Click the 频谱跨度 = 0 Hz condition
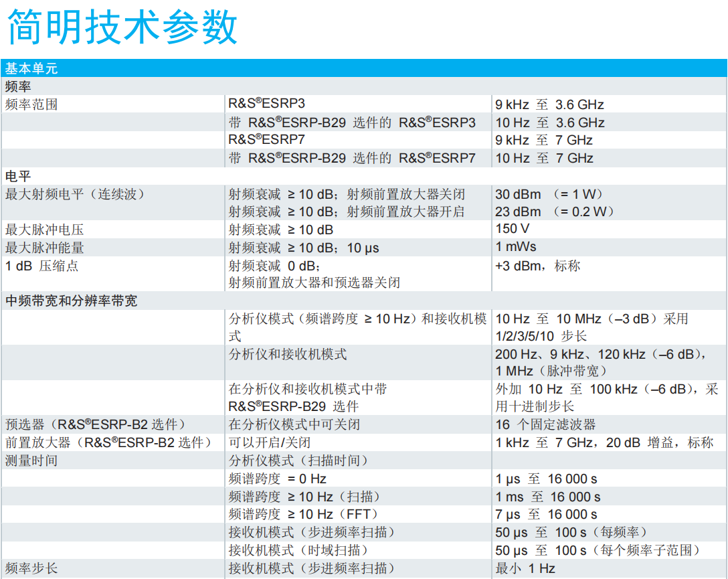 tap(277, 479)
